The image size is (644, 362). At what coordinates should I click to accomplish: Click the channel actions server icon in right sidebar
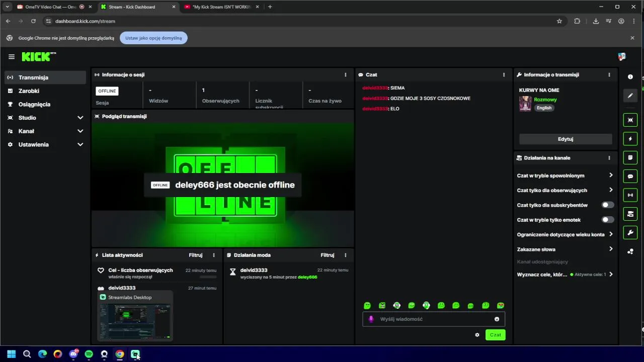630,214
